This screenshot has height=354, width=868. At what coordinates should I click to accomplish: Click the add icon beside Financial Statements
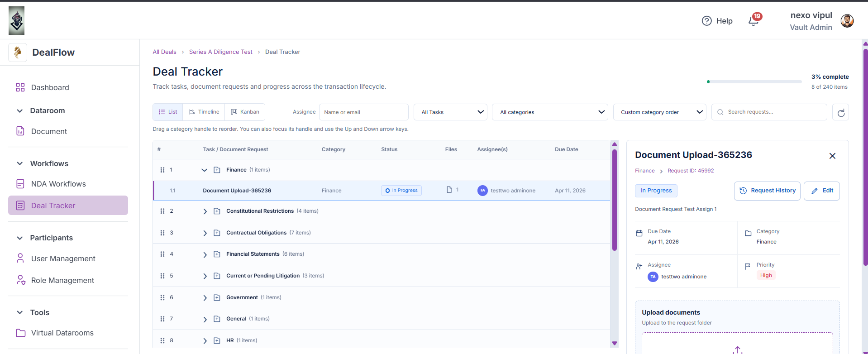pyautogui.click(x=217, y=254)
